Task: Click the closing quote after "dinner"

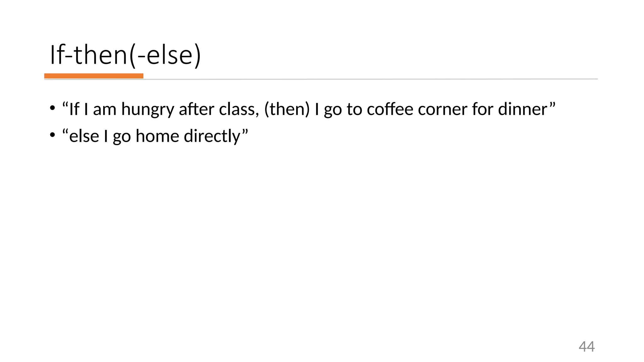Action: pyautogui.click(x=552, y=105)
